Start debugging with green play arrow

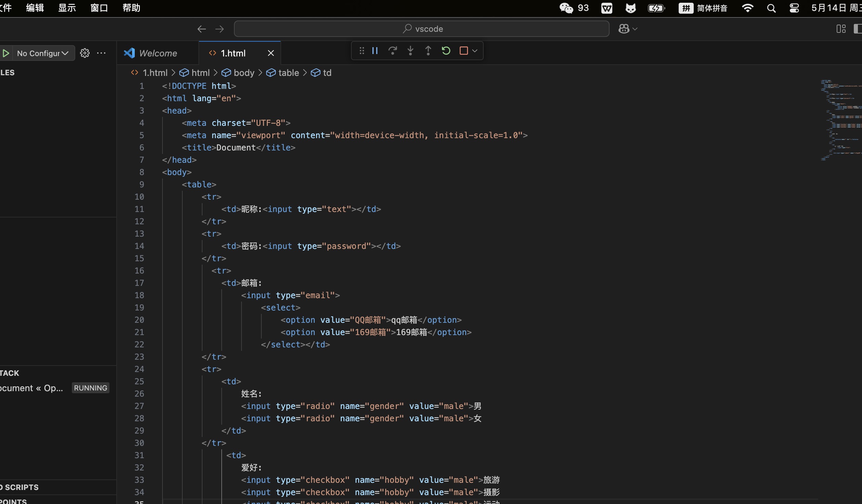coord(6,53)
